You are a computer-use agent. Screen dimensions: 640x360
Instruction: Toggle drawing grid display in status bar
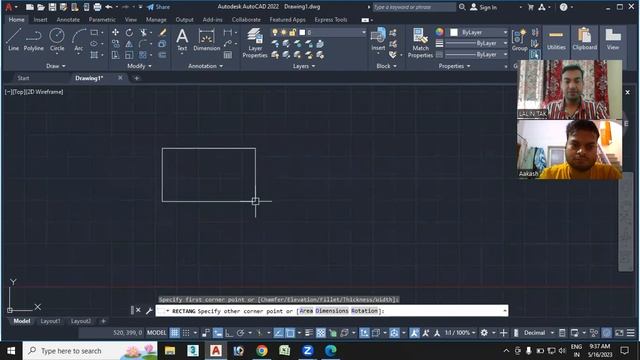click(x=174, y=333)
